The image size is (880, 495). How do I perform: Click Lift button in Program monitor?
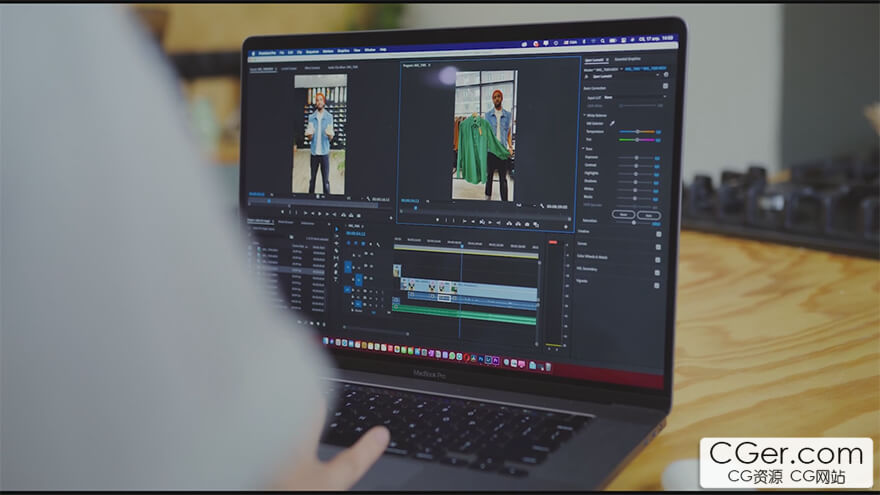click(x=509, y=223)
